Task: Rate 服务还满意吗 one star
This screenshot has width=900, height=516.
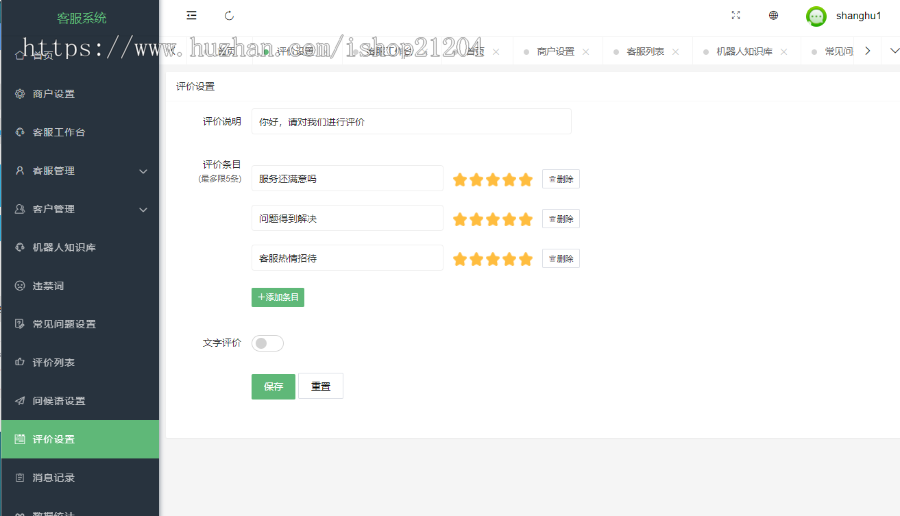Action: click(460, 180)
